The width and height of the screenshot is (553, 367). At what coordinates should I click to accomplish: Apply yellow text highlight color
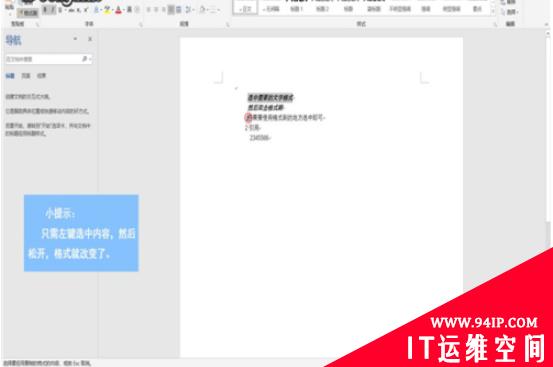click(x=107, y=10)
